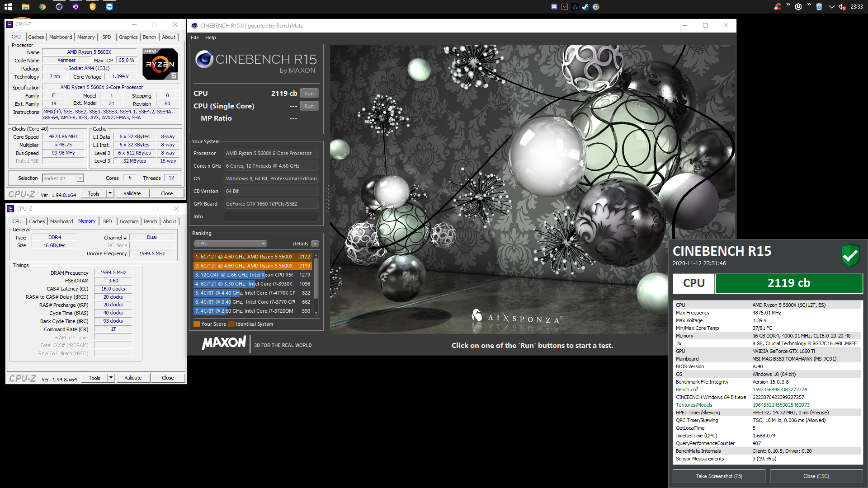This screenshot has width=868, height=488.
Task: Select SPD tab in Memory CPU-Z window
Action: pyautogui.click(x=107, y=221)
